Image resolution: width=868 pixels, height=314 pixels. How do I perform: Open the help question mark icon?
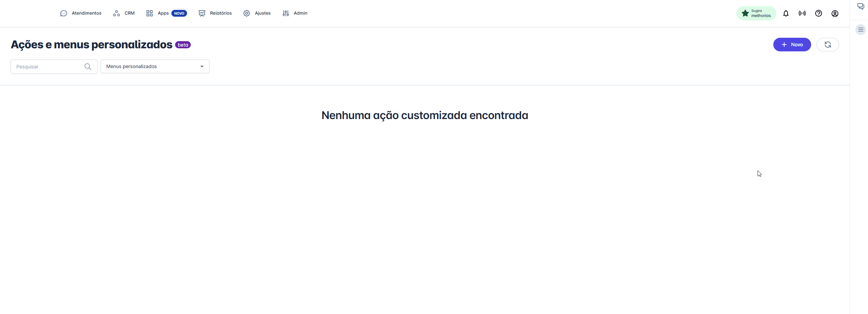click(x=819, y=13)
